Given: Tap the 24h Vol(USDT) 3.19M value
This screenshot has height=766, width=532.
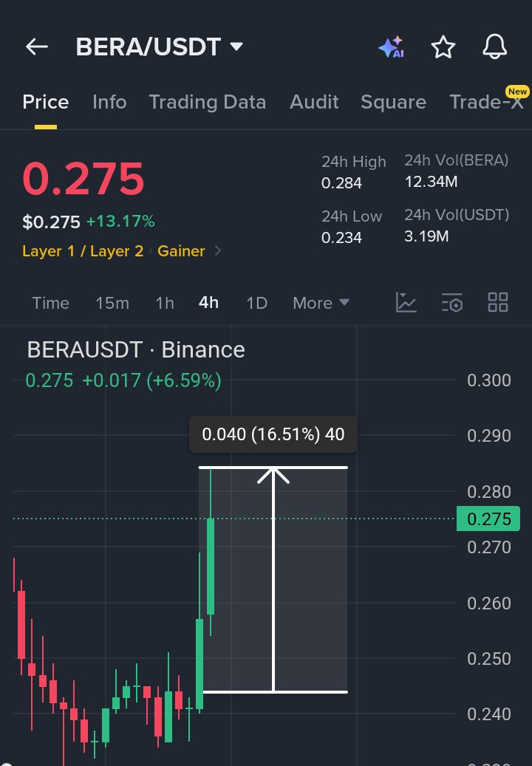Looking at the screenshot, I should point(426,236).
